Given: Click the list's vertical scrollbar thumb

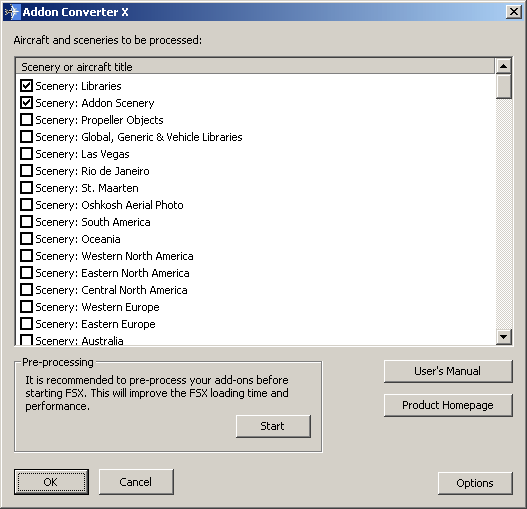Looking at the screenshot, I should coord(503,86).
